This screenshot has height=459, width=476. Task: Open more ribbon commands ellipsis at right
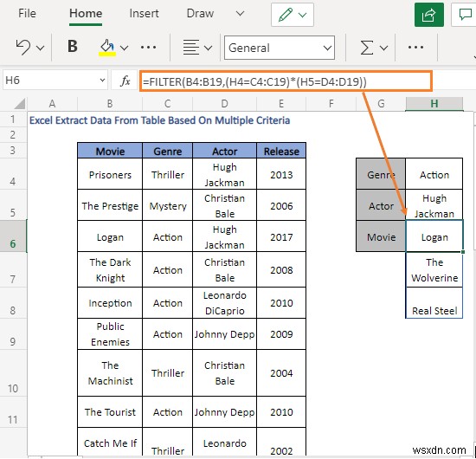pyautogui.click(x=415, y=47)
